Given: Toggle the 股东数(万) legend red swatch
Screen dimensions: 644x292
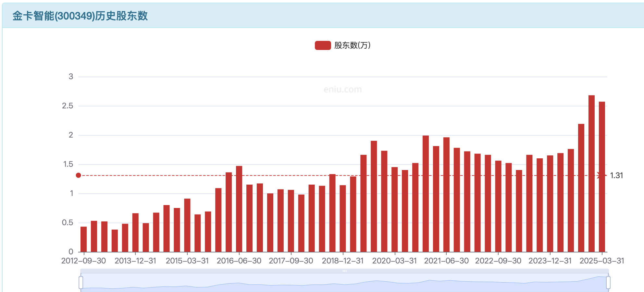Looking at the screenshot, I should click(323, 45).
